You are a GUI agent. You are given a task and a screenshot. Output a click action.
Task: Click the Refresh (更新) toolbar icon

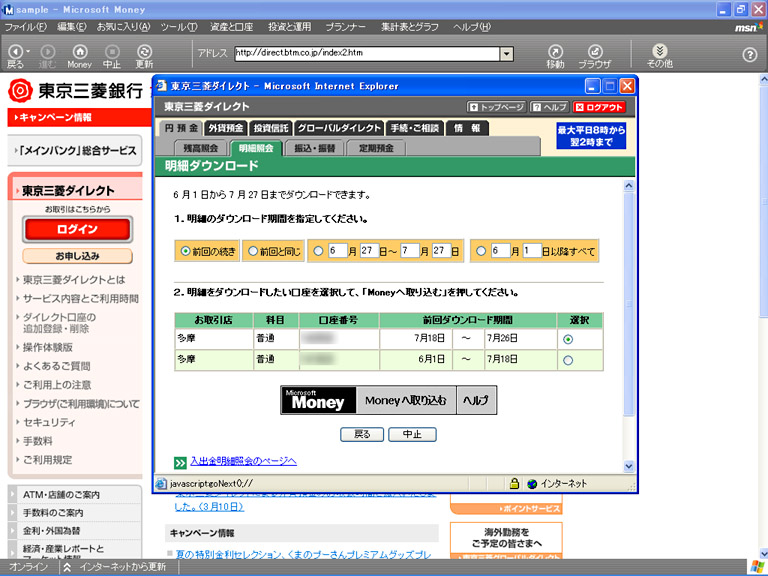click(x=144, y=51)
